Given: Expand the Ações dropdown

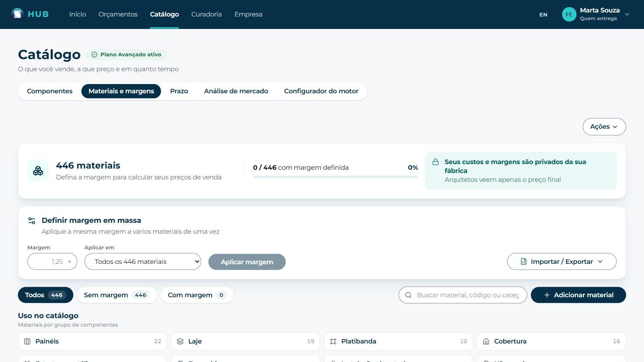Looking at the screenshot, I should pyautogui.click(x=604, y=127).
